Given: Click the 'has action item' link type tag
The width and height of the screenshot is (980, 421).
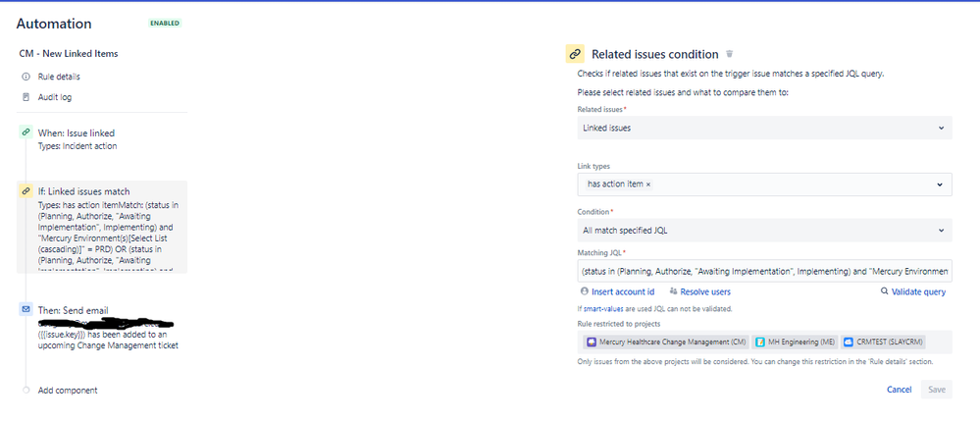Looking at the screenshot, I should point(619,184).
